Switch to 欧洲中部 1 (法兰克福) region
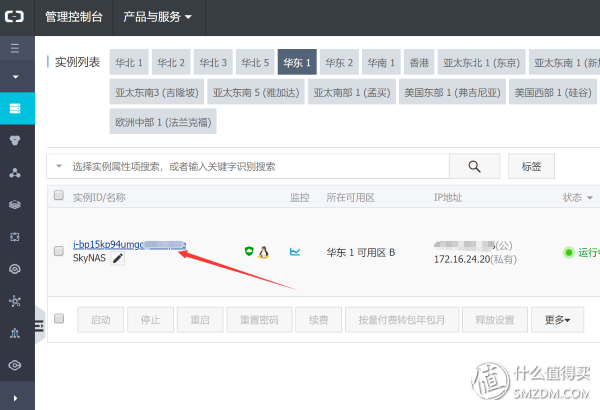The width and height of the screenshot is (600, 410). [163, 122]
